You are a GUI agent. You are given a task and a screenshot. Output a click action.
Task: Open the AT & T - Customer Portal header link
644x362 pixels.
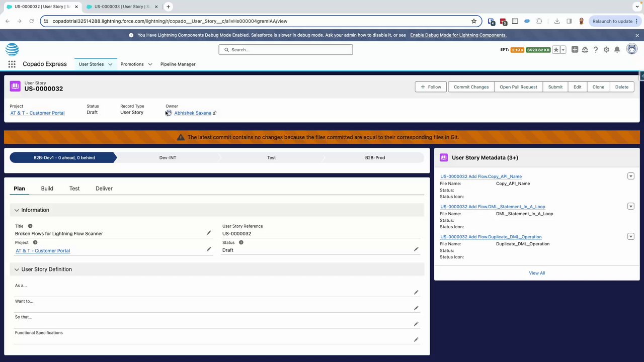pos(37,113)
